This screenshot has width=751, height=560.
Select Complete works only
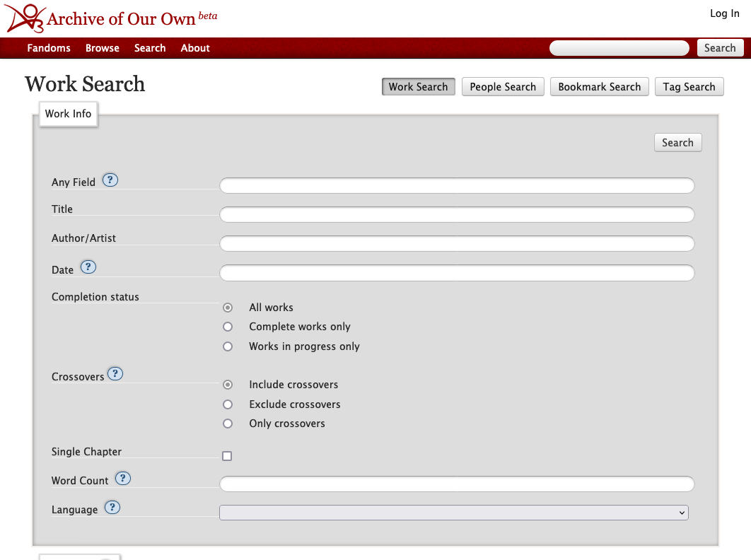coord(228,327)
